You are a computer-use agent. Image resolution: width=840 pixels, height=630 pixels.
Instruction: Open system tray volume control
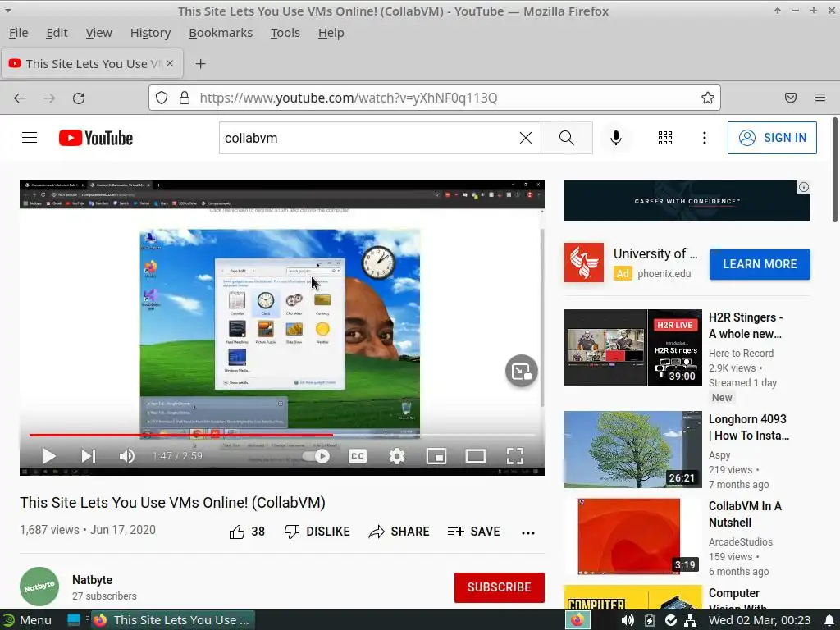[628, 620]
